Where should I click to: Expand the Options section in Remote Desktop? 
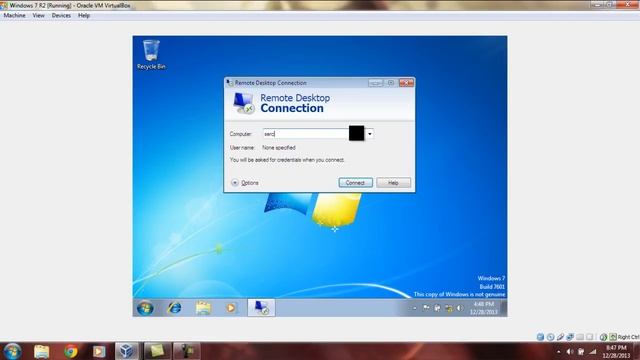(x=245, y=182)
